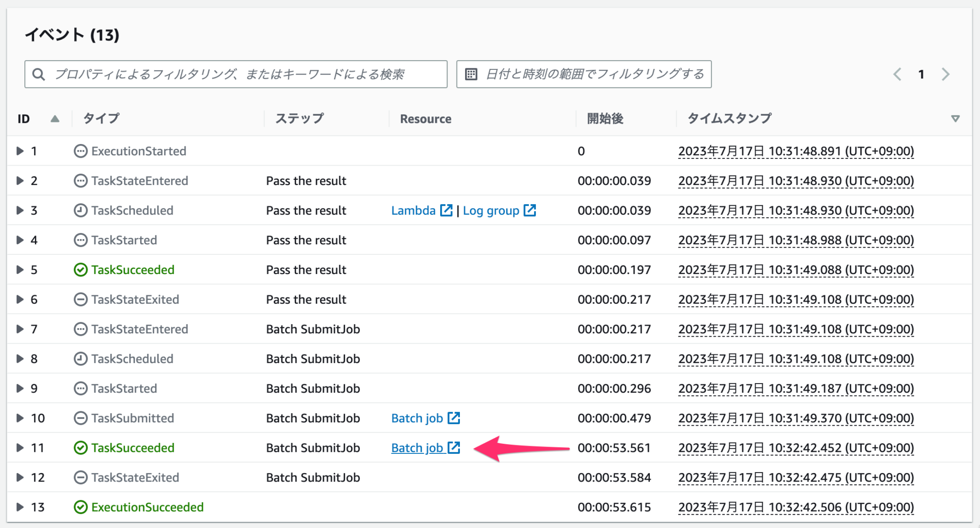Click the green check icon on TaskSucceeded event 5

click(80, 269)
